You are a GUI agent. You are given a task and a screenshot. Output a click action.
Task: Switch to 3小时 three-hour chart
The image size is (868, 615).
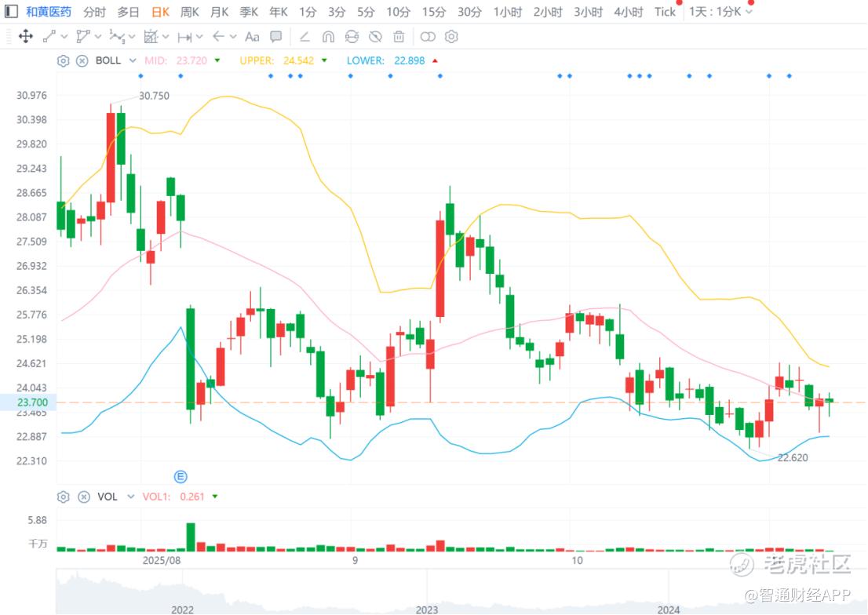coord(588,12)
